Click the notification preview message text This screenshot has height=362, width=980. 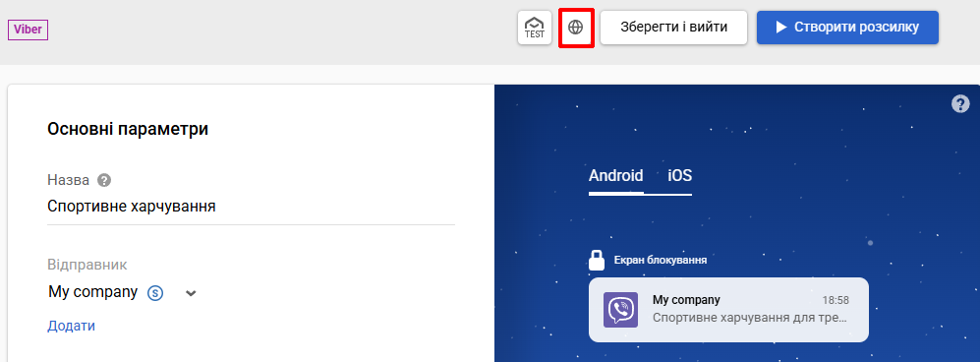point(749,318)
